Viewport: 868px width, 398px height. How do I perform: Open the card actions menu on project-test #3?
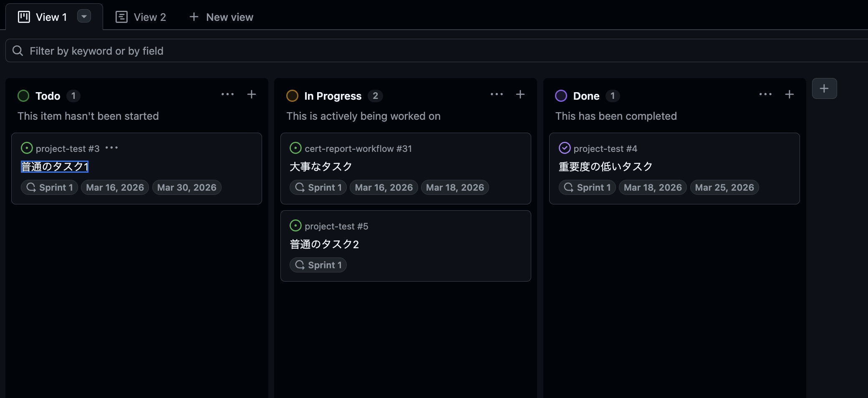tap(112, 148)
